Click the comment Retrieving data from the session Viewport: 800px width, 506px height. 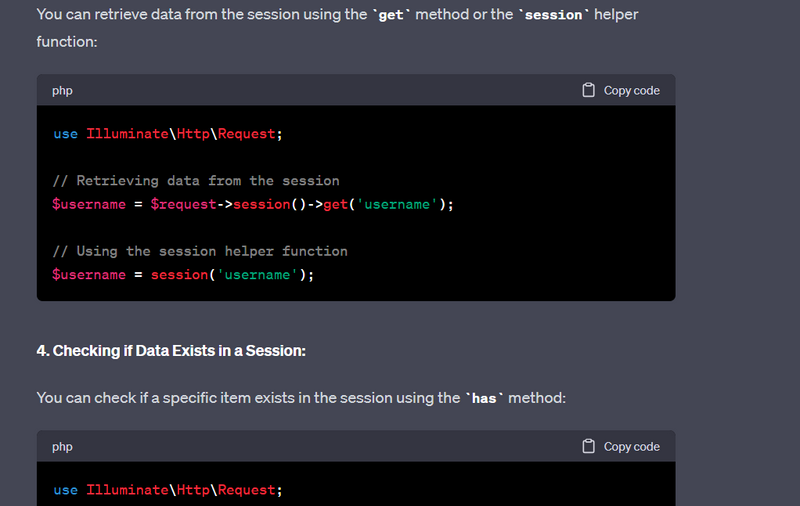pos(196,181)
